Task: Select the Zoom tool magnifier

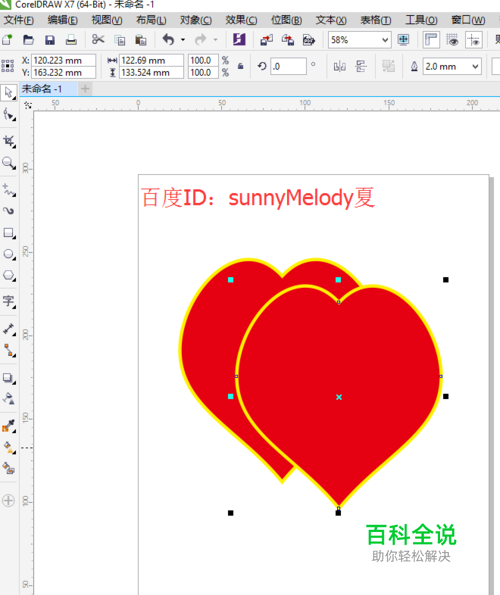Action: 9,163
